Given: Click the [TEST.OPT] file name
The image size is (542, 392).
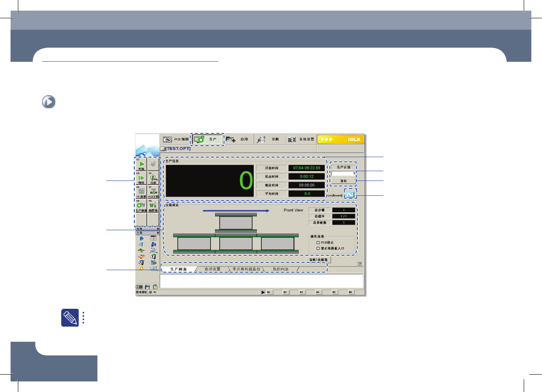Looking at the screenshot, I should coord(178,149).
